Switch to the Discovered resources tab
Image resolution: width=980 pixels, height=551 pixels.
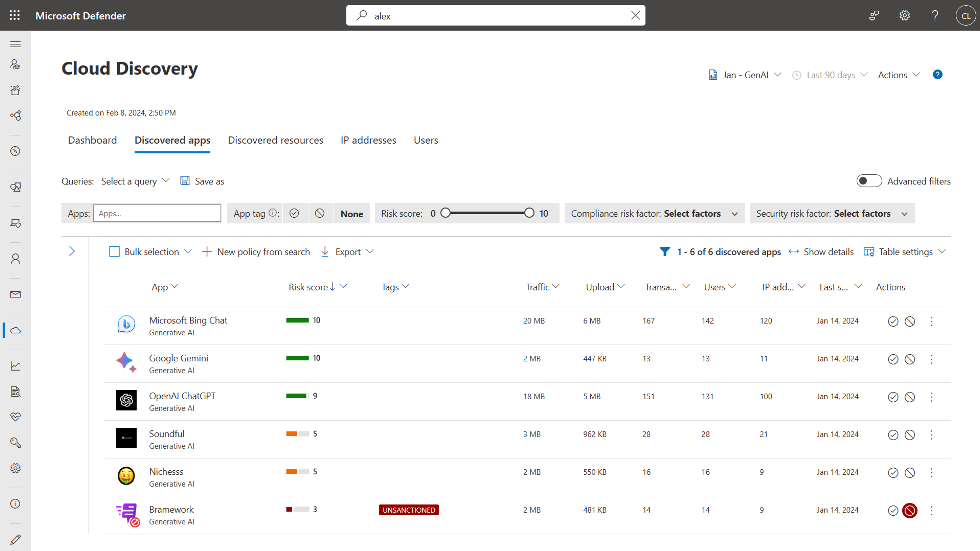coord(275,140)
